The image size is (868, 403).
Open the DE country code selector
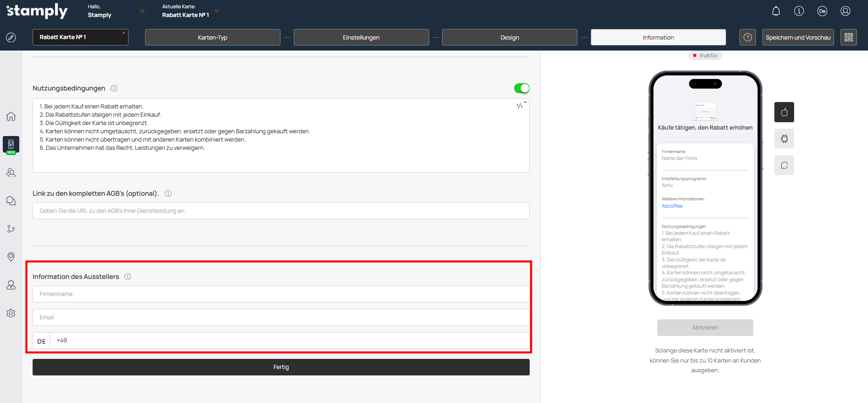point(41,341)
